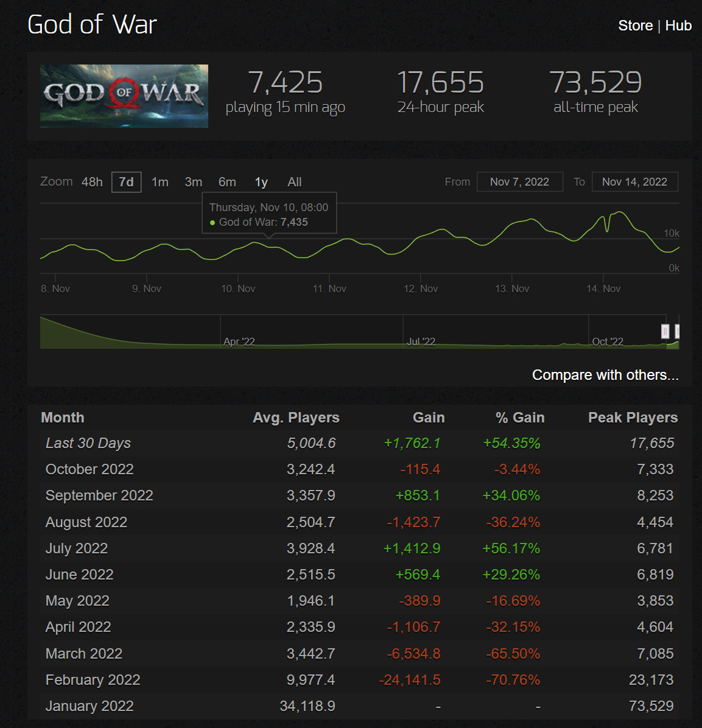702x728 pixels.
Task: Select the Last 30 Days table row
Action: point(244,443)
